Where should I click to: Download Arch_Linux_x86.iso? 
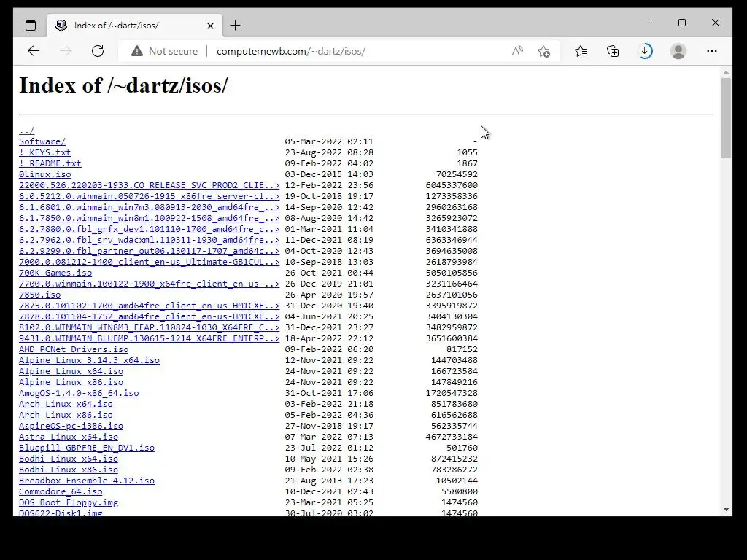click(x=66, y=415)
